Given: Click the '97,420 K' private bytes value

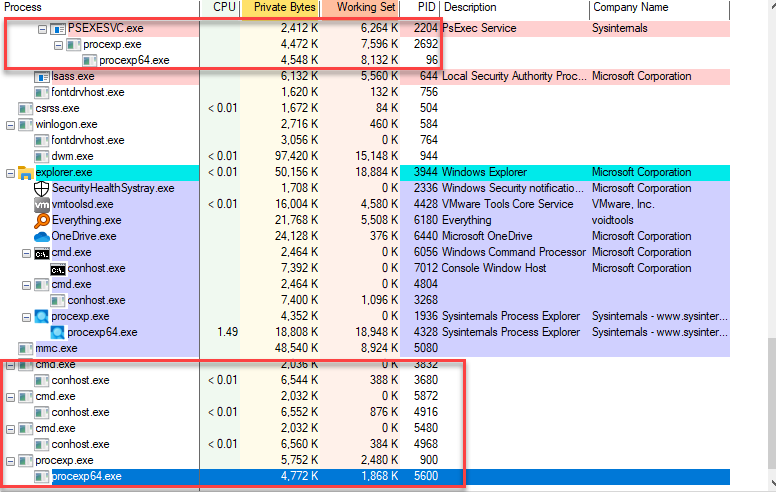Looking at the screenshot, I should [296, 157].
